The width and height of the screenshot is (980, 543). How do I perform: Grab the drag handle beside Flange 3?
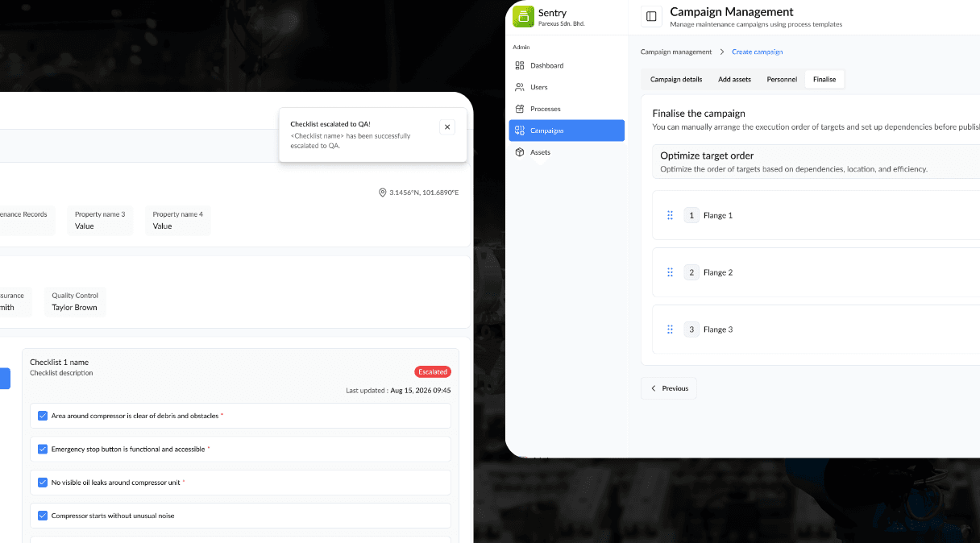coord(670,329)
